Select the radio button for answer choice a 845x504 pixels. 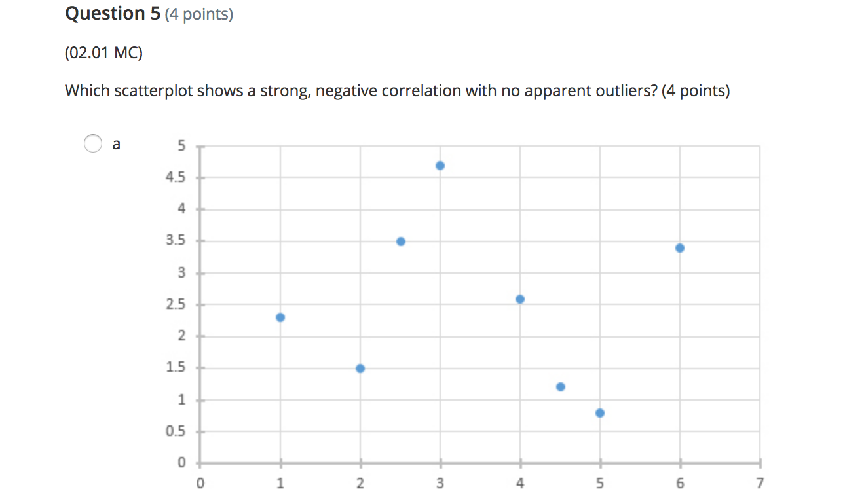pos(92,143)
